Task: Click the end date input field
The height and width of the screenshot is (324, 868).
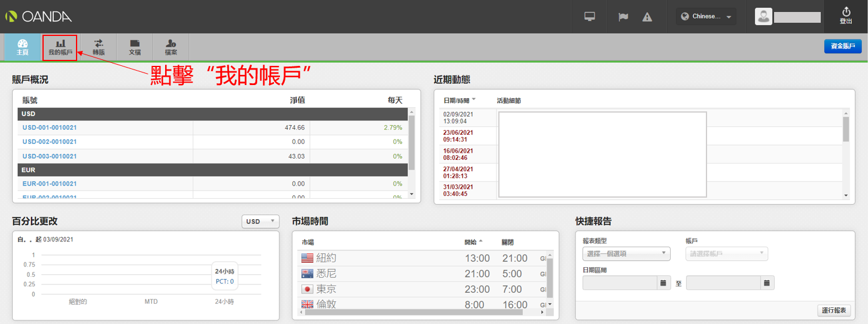Action: click(x=723, y=282)
